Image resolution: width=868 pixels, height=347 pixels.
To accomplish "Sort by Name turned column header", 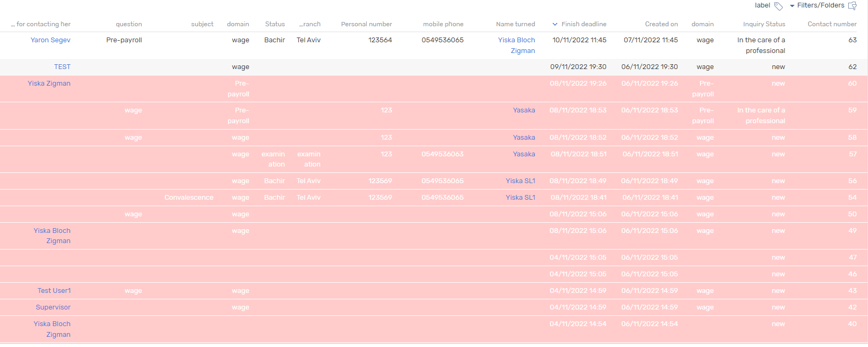I will [515, 24].
